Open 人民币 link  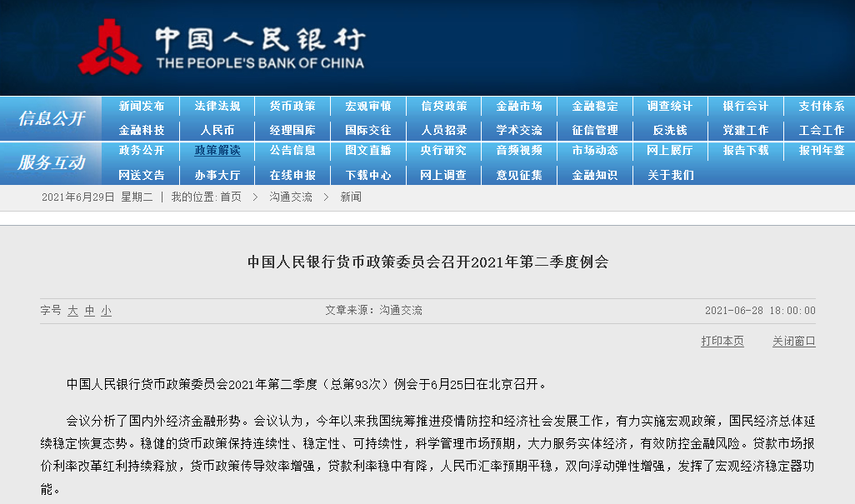[x=217, y=130]
